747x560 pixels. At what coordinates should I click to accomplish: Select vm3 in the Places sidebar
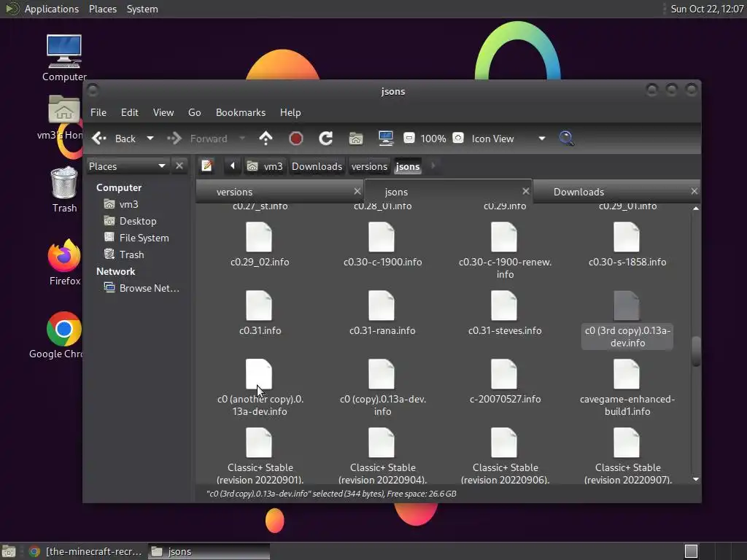[x=122, y=204]
